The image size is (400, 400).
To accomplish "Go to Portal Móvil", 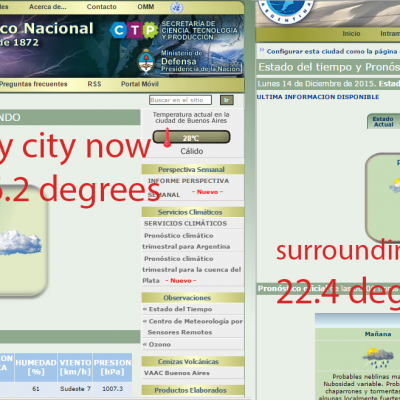I will point(140,84).
